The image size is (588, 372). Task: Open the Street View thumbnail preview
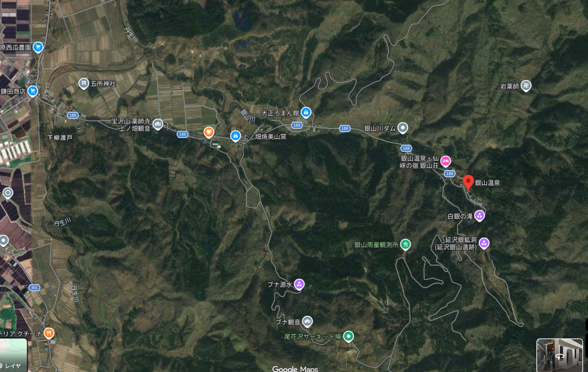click(x=560, y=355)
